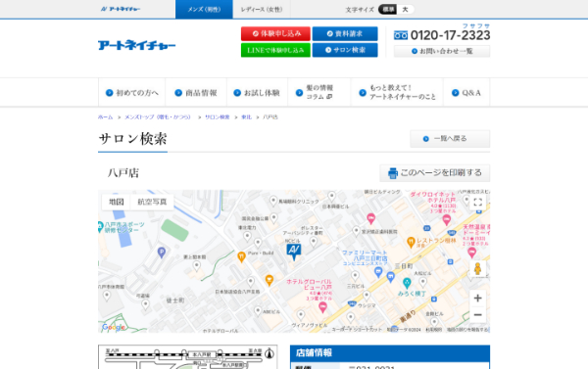Switch map to 地図 view

pos(117,202)
